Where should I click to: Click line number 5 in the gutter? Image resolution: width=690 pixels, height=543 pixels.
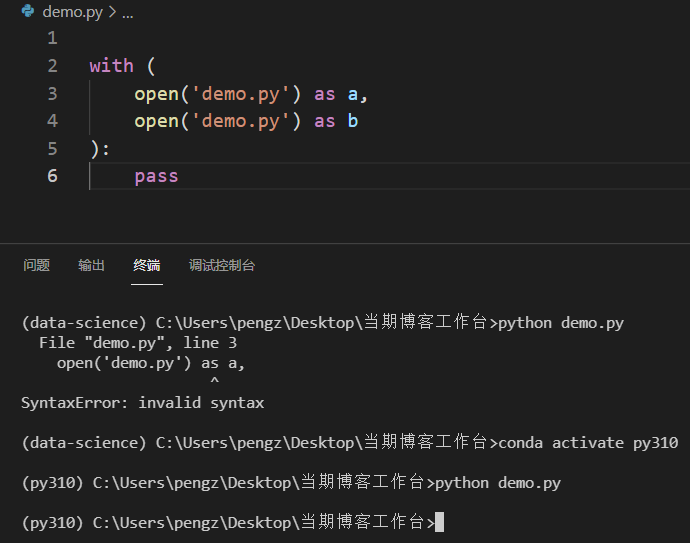pyautogui.click(x=52, y=149)
